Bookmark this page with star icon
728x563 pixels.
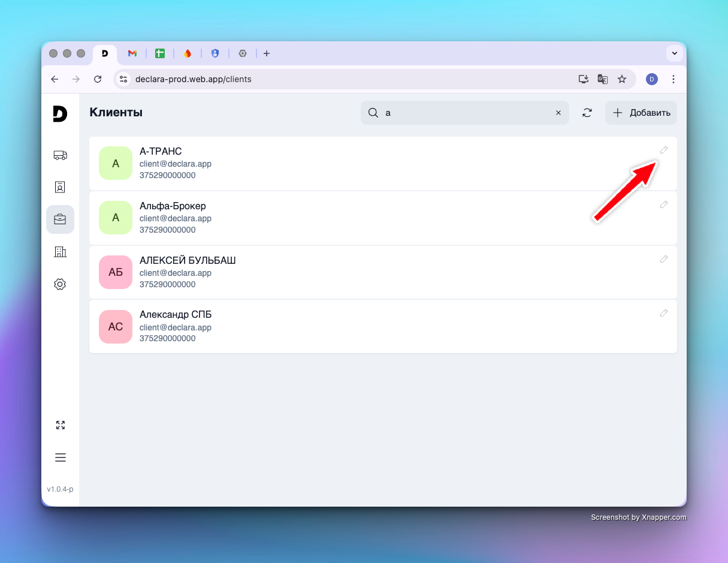pos(622,79)
